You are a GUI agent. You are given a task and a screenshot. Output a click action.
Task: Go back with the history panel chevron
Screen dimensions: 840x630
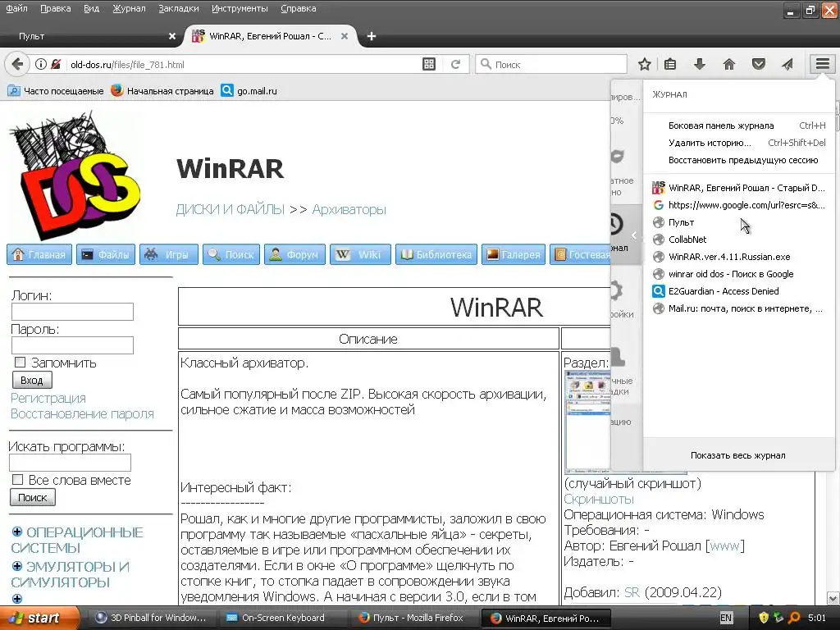pyautogui.click(x=634, y=235)
